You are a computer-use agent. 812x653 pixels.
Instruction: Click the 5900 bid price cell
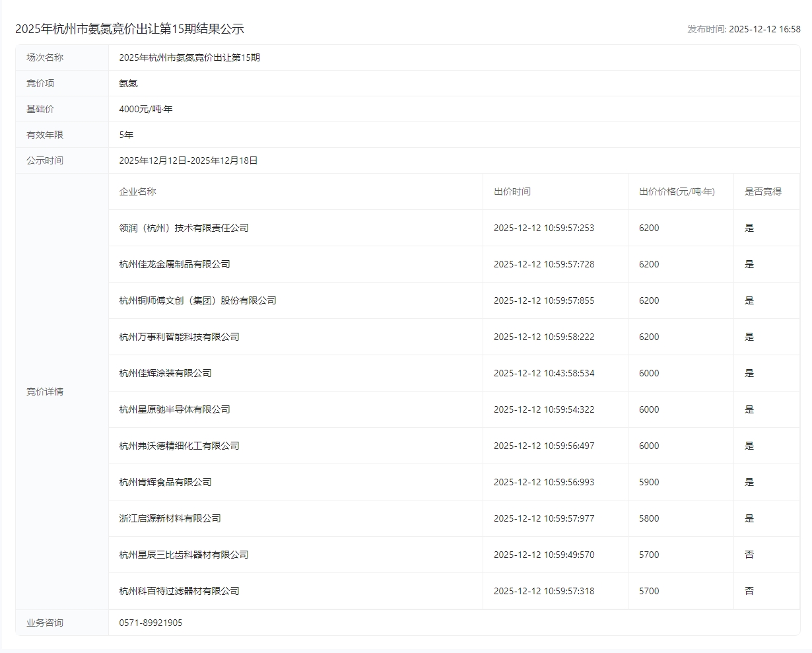pyautogui.click(x=648, y=482)
